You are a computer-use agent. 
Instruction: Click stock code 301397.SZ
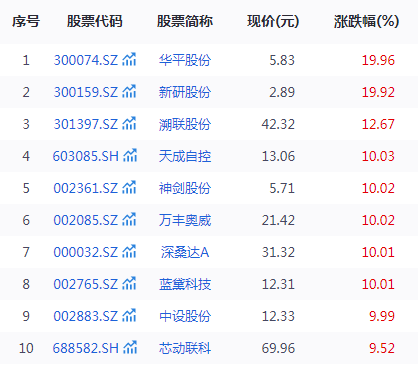click(x=86, y=124)
